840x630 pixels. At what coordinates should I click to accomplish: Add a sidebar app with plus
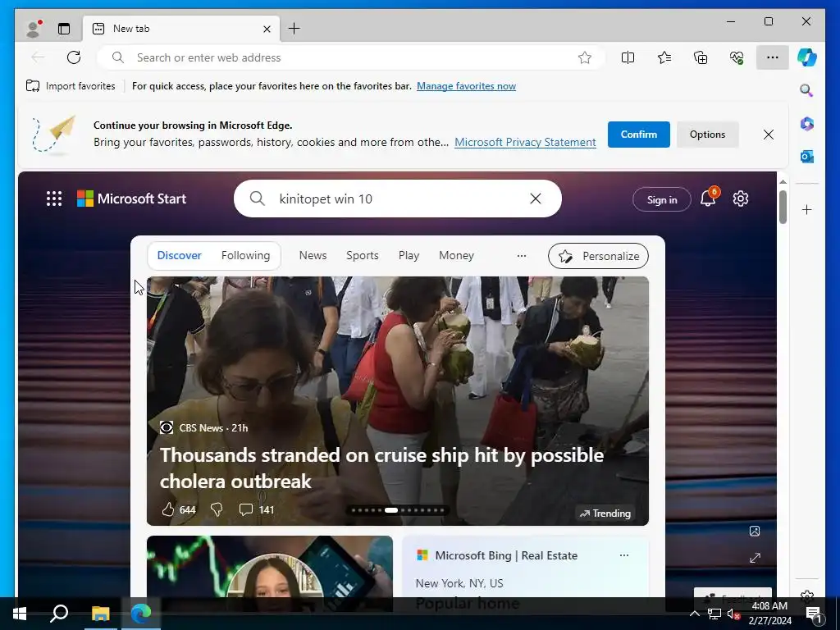pyautogui.click(x=807, y=209)
